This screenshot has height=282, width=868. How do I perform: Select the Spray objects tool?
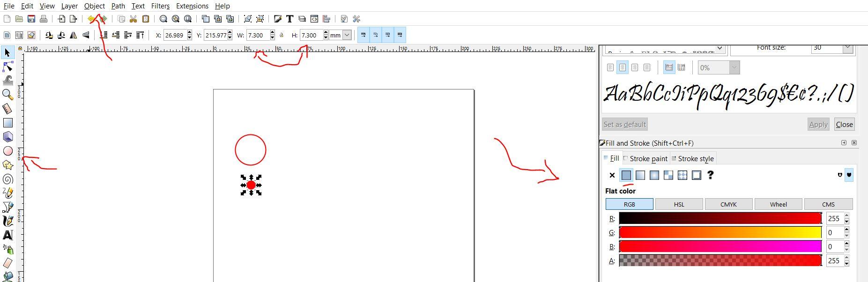pyautogui.click(x=7, y=249)
